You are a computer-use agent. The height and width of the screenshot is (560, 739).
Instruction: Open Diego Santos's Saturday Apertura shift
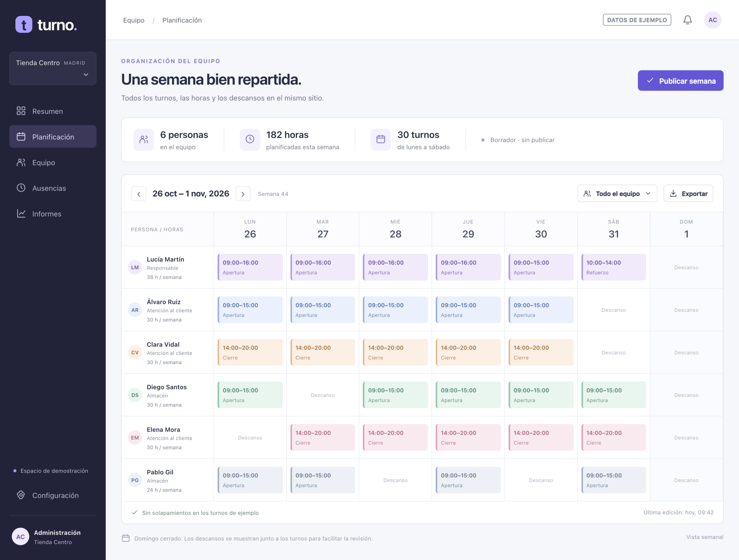tap(613, 395)
